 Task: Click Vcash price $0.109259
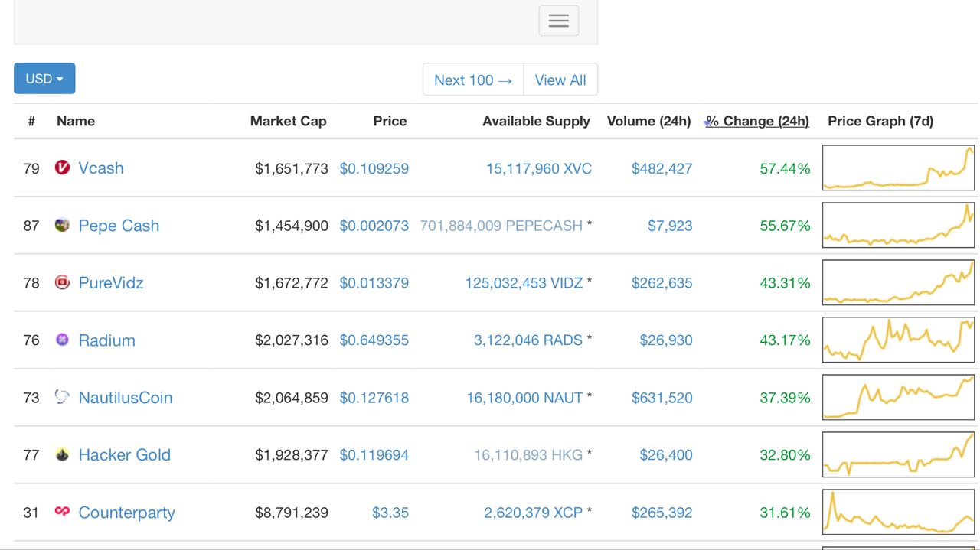[x=374, y=168]
